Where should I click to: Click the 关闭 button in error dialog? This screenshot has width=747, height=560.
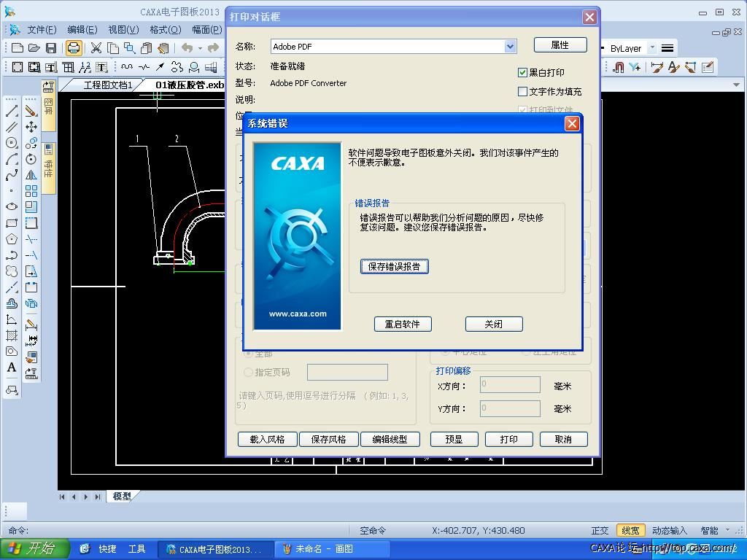click(494, 324)
